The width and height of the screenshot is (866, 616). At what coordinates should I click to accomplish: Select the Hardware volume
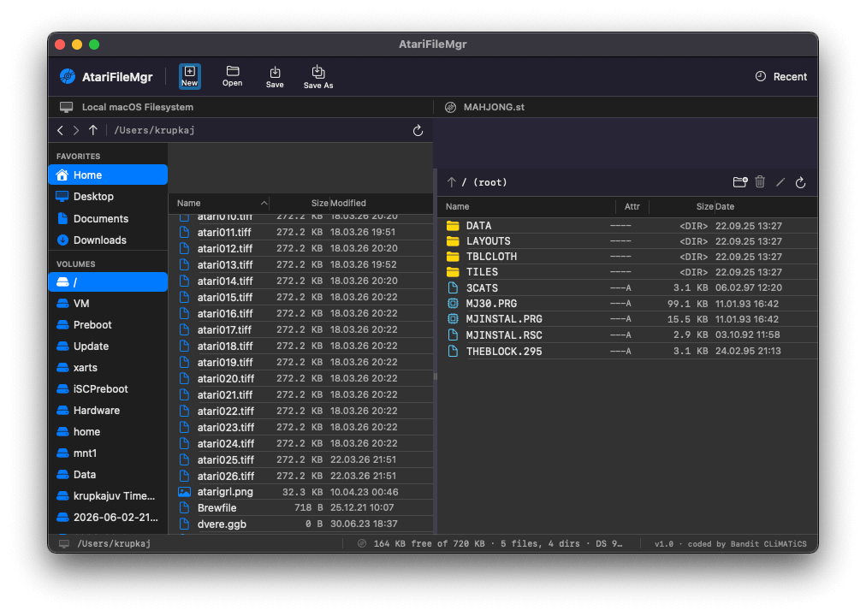[x=108, y=410]
